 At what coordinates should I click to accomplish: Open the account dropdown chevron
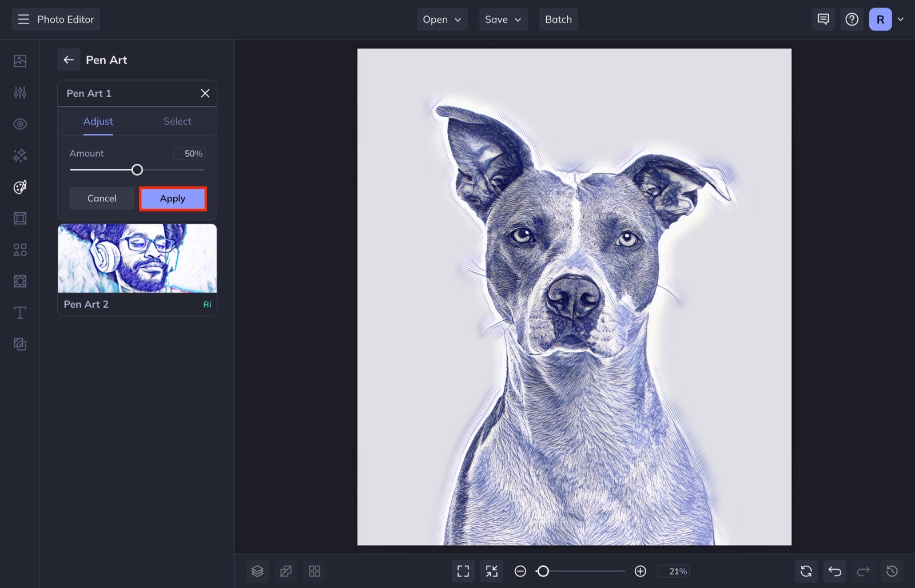(x=901, y=19)
